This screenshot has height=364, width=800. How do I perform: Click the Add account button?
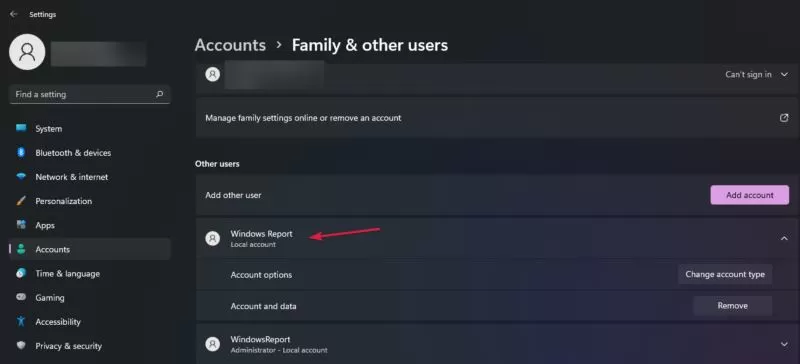coord(749,195)
